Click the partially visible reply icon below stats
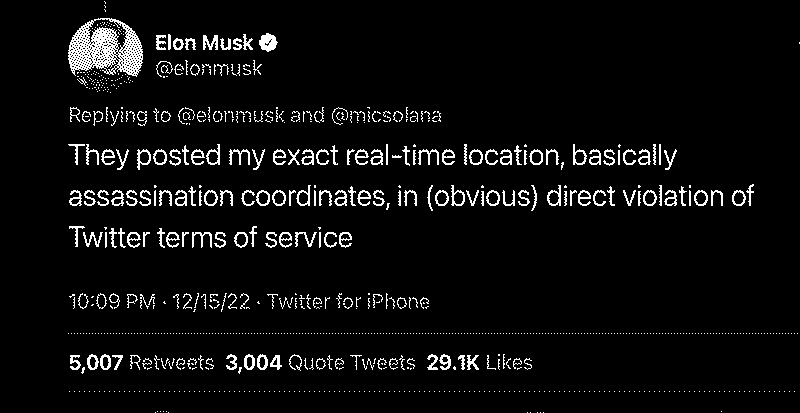800x413 pixels. click(162, 410)
